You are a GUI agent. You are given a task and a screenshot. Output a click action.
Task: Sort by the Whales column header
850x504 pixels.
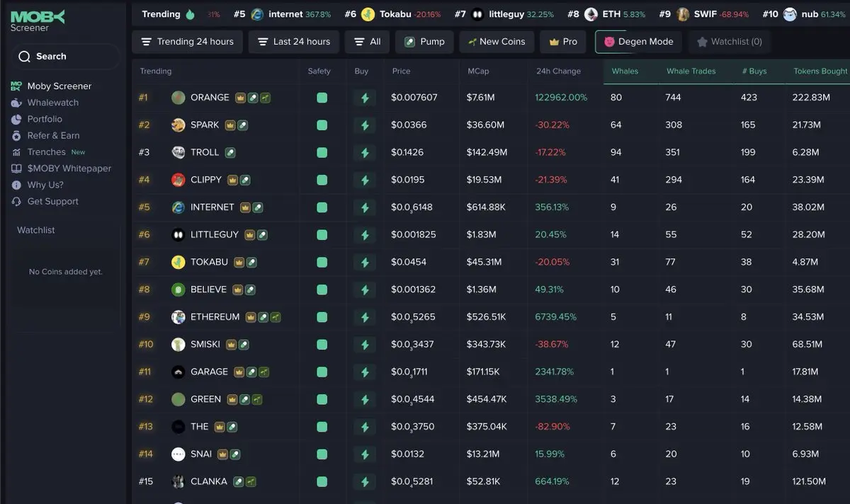point(625,71)
